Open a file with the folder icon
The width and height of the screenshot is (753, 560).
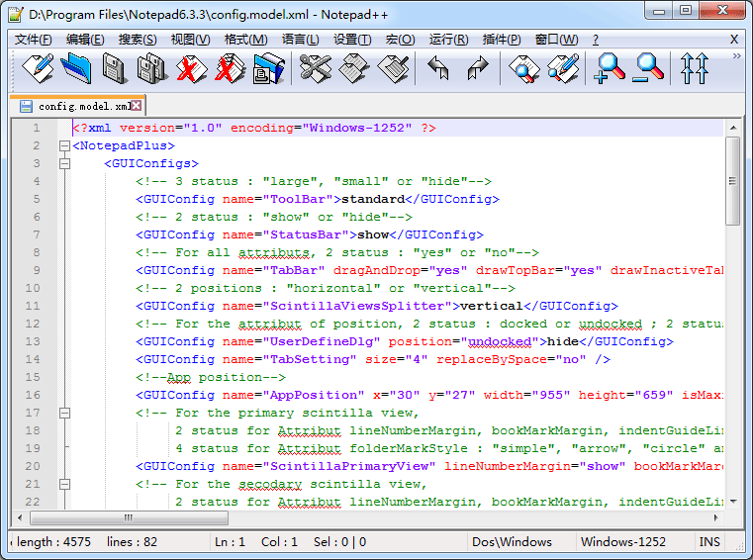click(76, 68)
